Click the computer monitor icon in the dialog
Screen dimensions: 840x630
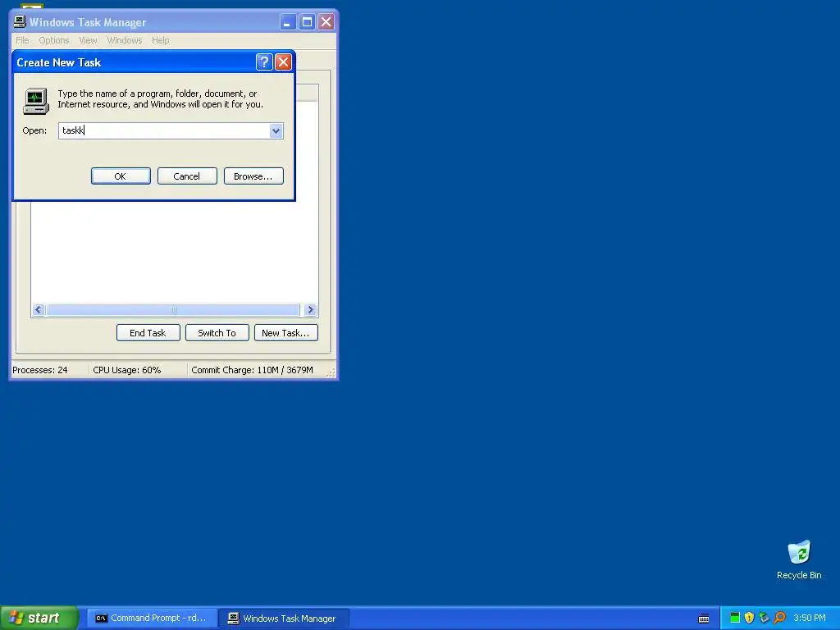click(36, 101)
